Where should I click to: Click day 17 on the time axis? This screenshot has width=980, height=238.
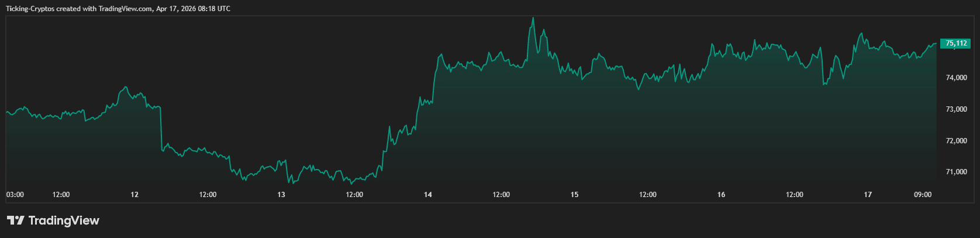tap(868, 195)
